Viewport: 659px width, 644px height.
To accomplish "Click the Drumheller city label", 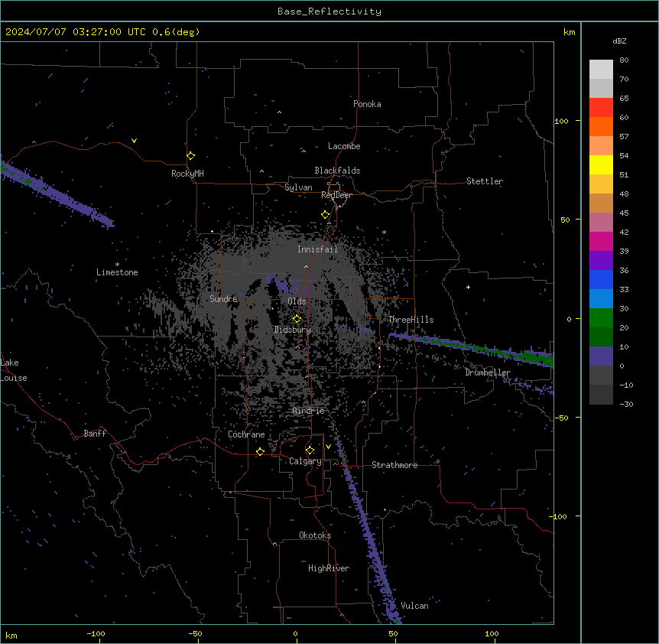I will point(488,372).
